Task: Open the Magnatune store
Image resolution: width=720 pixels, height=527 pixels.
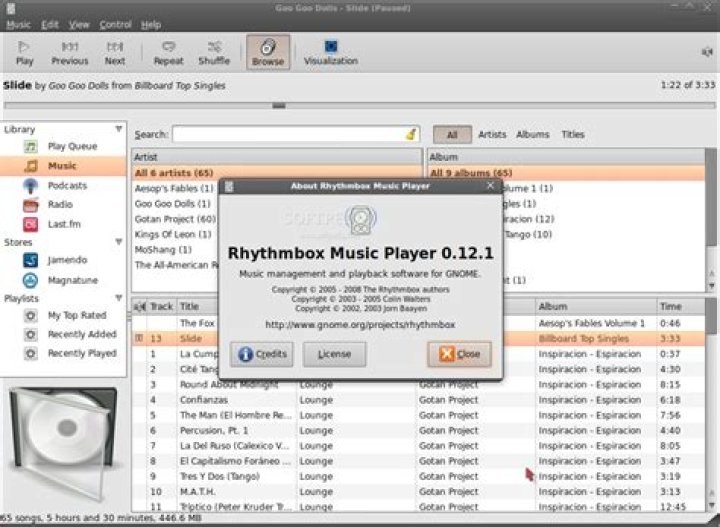Action: click(x=63, y=280)
